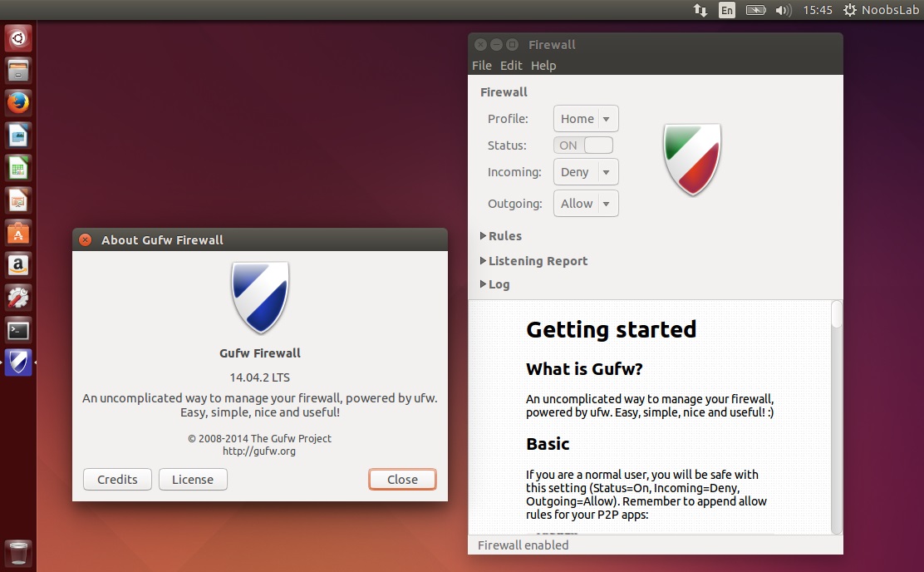Click blue shield logo in About dialog
Viewport: 924px width, 572px height.
(x=260, y=298)
